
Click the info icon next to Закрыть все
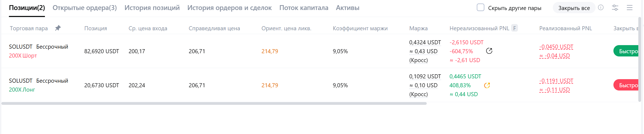coord(601,8)
